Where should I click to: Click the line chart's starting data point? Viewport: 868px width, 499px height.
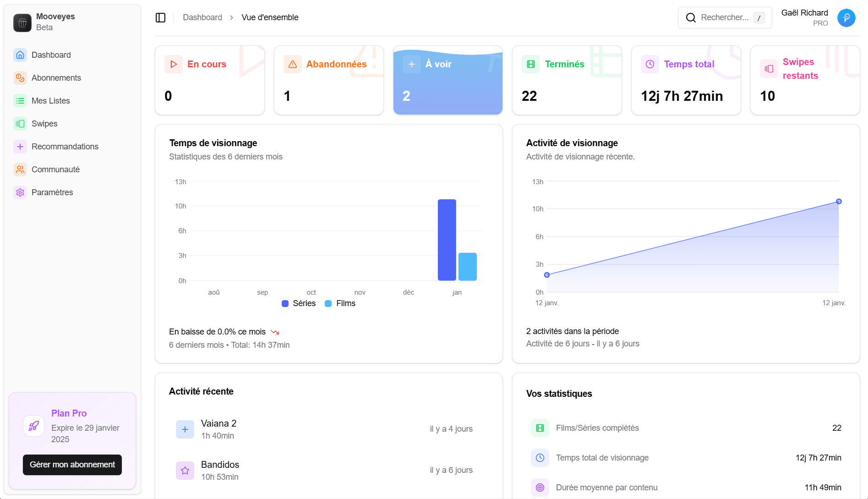[547, 275]
